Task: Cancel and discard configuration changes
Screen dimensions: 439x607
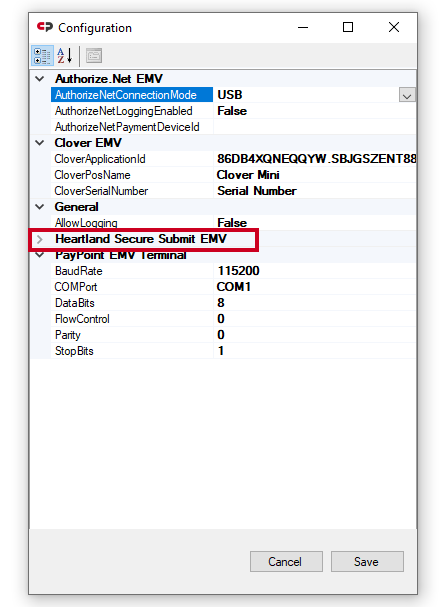Action: [286, 561]
